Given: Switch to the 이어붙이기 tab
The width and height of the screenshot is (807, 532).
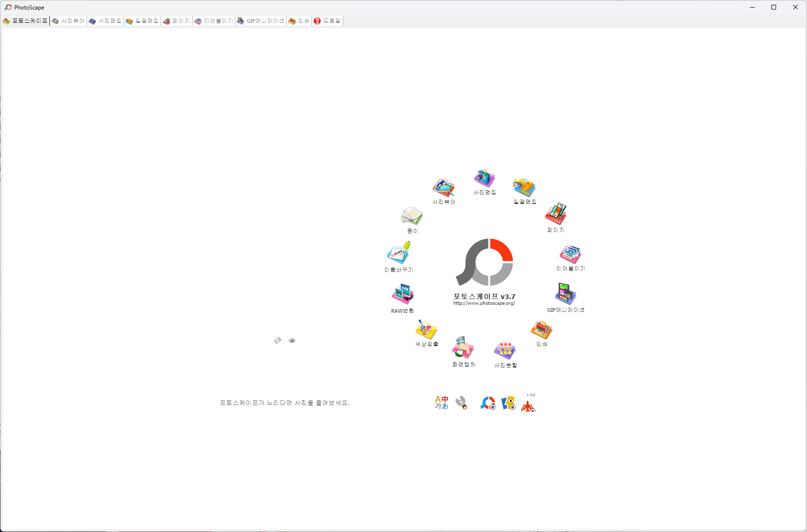Looking at the screenshot, I should click(214, 21).
